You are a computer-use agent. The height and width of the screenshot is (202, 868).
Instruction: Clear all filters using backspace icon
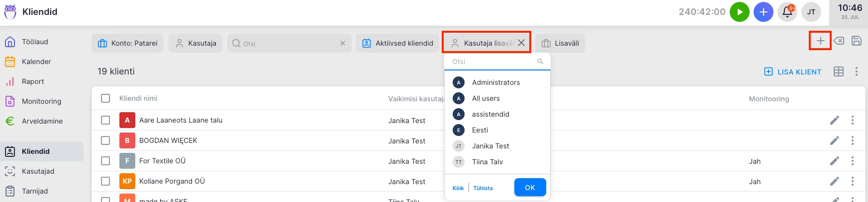(x=839, y=41)
